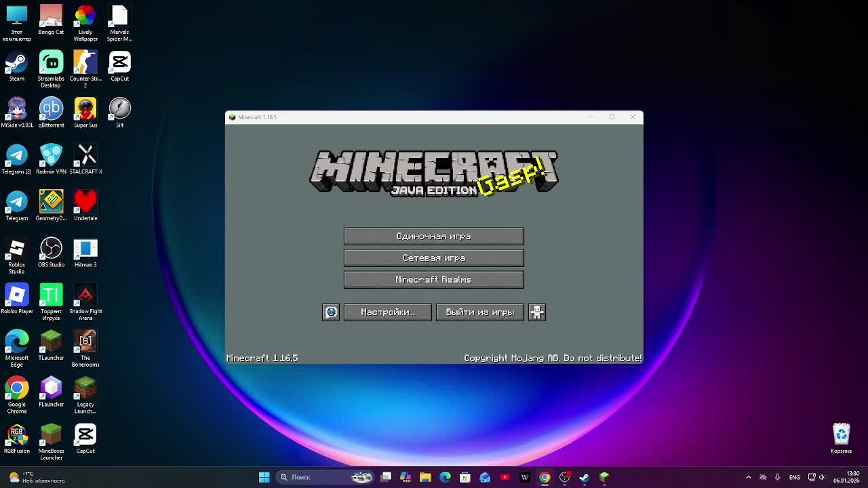Image resolution: width=868 pixels, height=488 pixels.
Task: Launch Streamlabs Desktop shortcut
Action: [x=51, y=70]
